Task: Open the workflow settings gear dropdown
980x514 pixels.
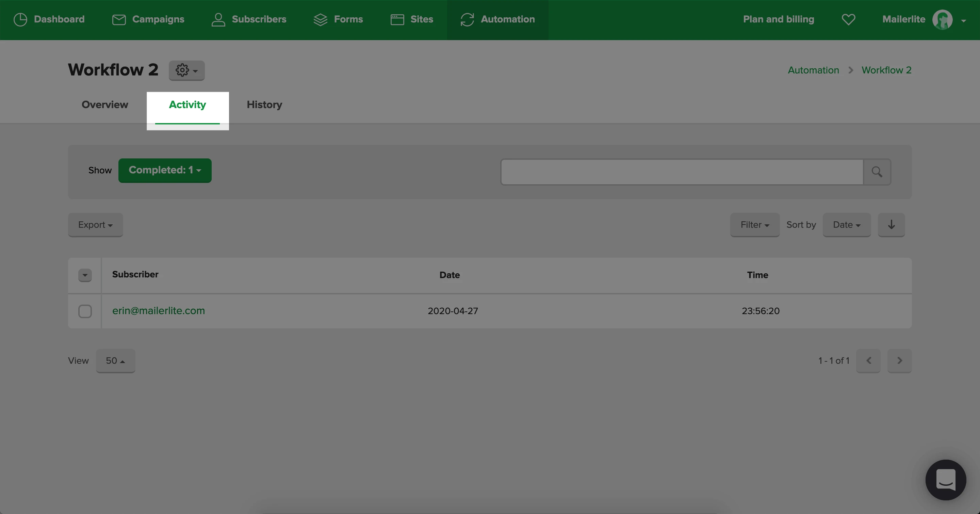Action: tap(186, 70)
